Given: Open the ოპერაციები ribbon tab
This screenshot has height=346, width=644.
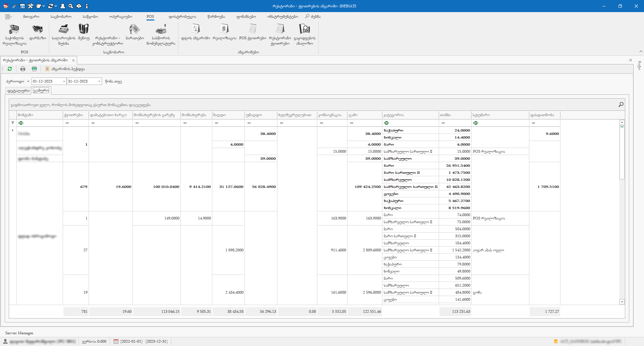Looking at the screenshot, I should pos(120,16).
